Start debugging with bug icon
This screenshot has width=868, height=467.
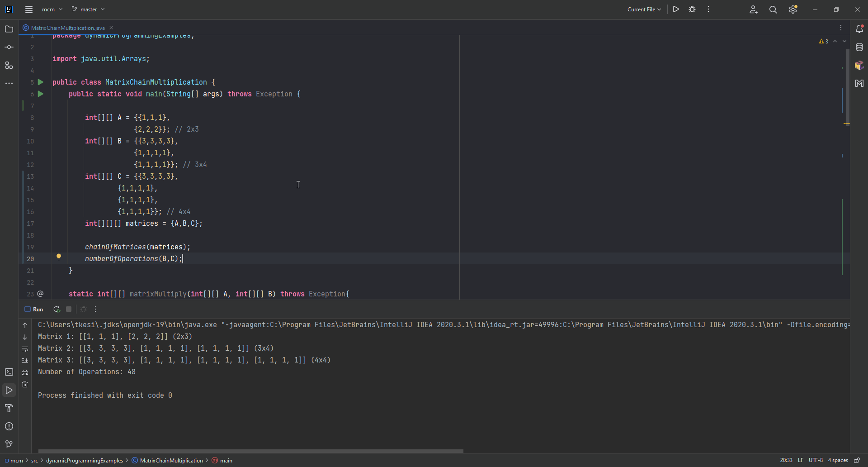(x=692, y=10)
